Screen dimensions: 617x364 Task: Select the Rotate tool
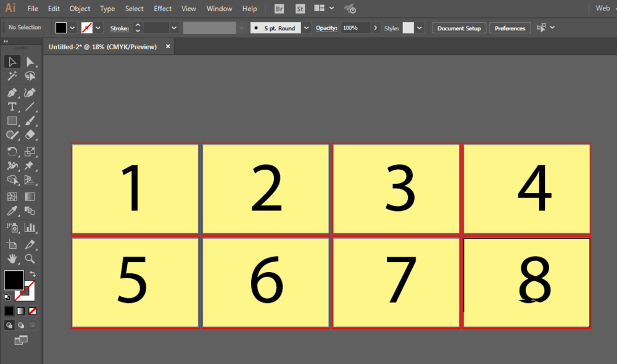12,152
